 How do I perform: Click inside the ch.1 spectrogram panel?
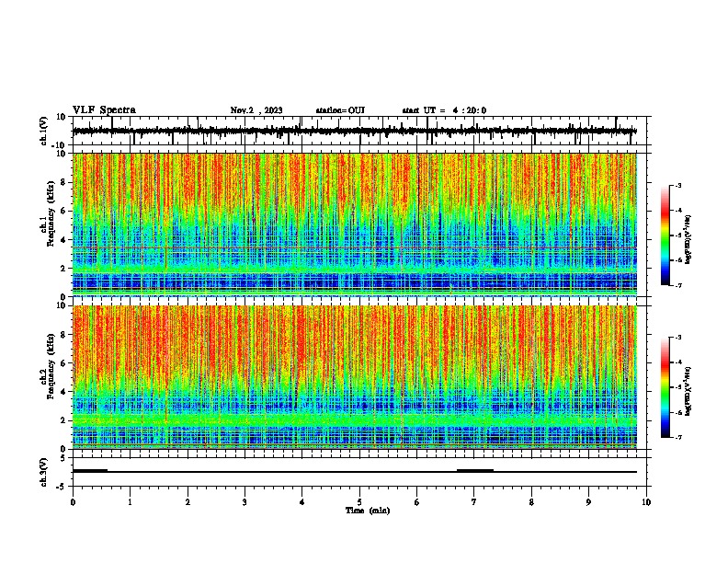pyautogui.click(x=359, y=224)
